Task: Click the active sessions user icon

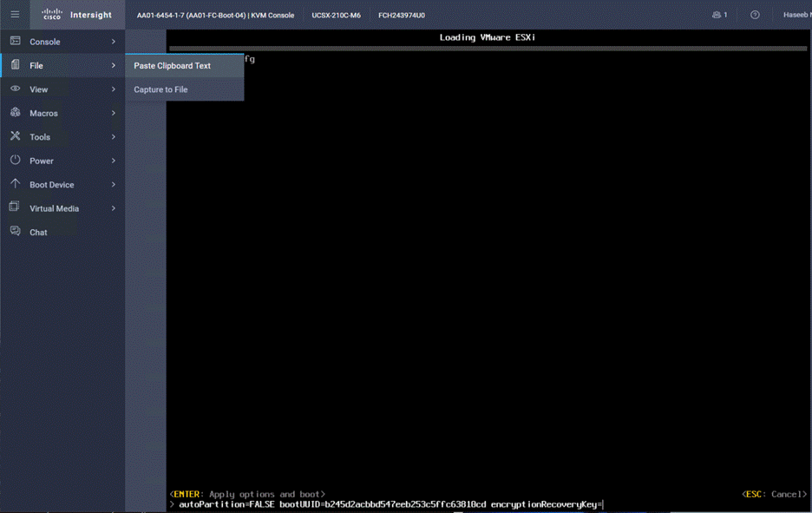Action: coord(717,14)
